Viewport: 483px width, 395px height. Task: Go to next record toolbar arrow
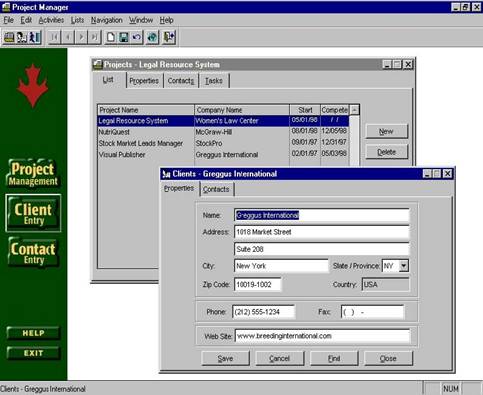click(81, 37)
